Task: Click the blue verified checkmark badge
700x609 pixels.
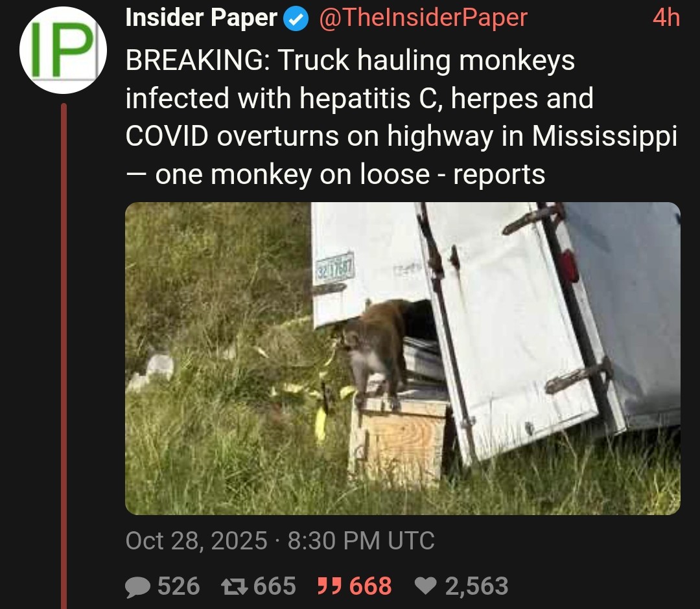Action: coord(296,19)
